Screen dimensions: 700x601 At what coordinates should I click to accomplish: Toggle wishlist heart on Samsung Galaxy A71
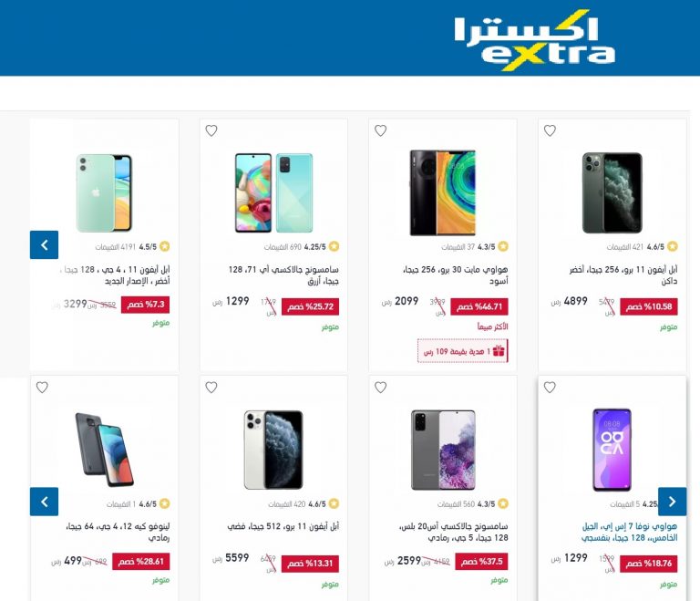[211, 130]
